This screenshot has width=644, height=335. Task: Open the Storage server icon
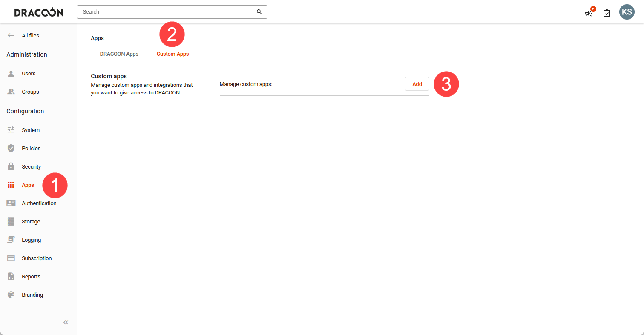pyautogui.click(x=11, y=222)
